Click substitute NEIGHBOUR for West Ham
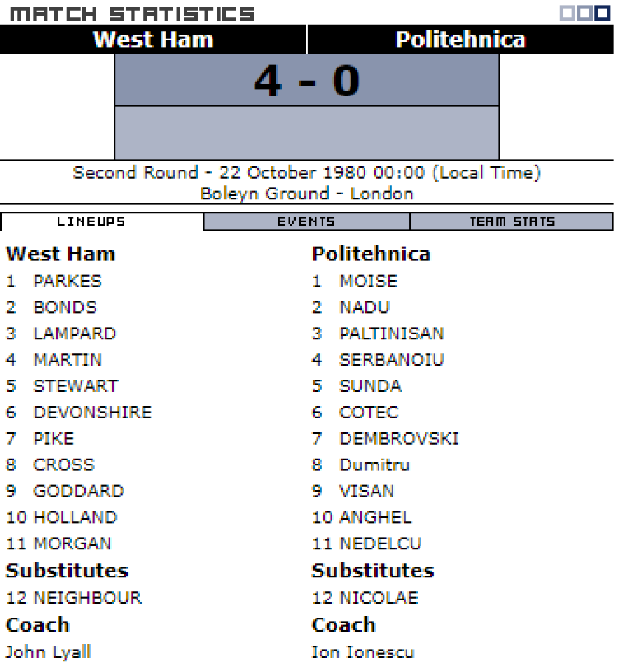The width and height of the screenshot is (619, 672). pyautogui.click(x=87, y=598)
